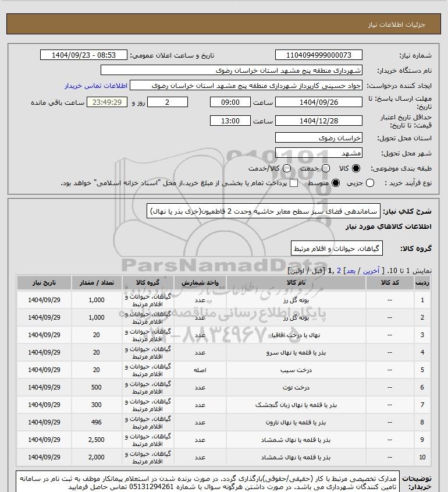448x492 pixels.
Task: Select item name in row 9 نهال شمشاد
Action: pos(296,440)
